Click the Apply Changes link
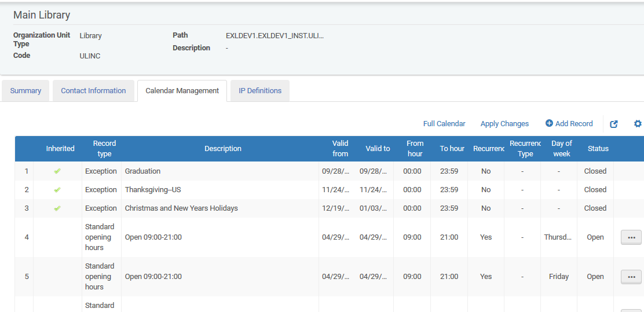This screenshot has height=312, width=644. [x=504, y=124]
